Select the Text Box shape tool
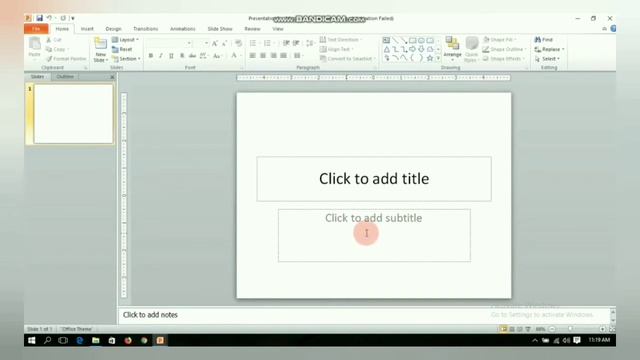The width and height of the screenshot is (640, 360). 386,40
